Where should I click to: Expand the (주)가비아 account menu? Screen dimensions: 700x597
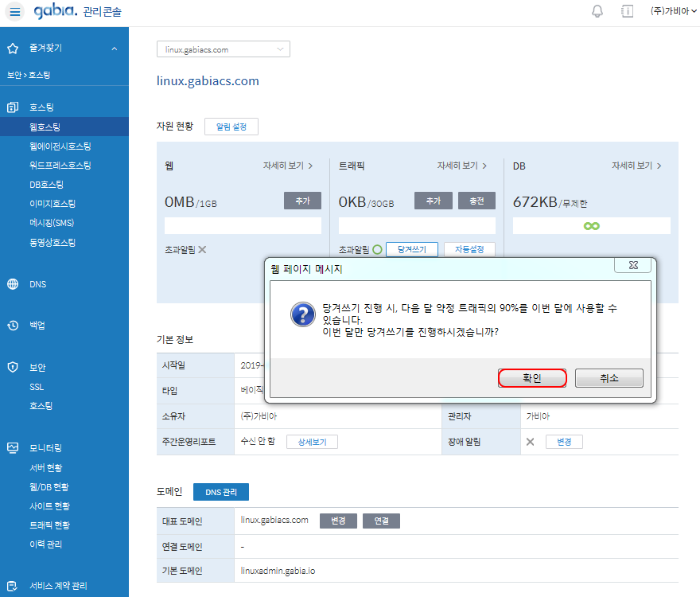coord(673,11)
